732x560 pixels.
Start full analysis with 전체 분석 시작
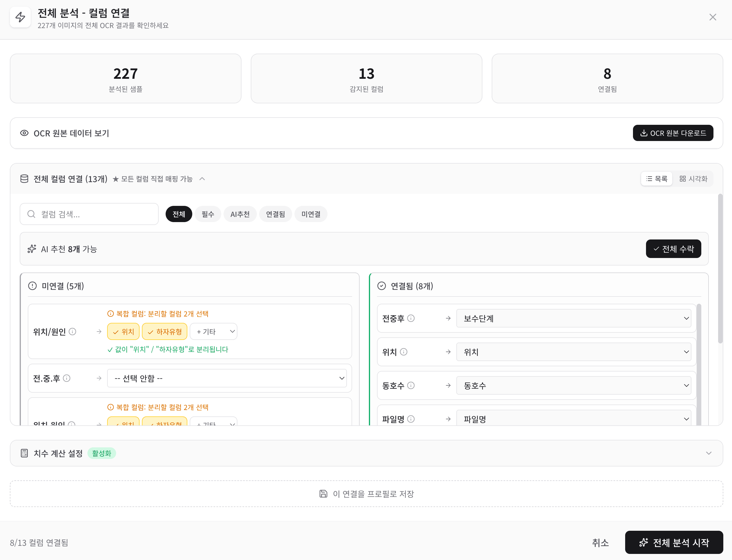pos(674,543)
